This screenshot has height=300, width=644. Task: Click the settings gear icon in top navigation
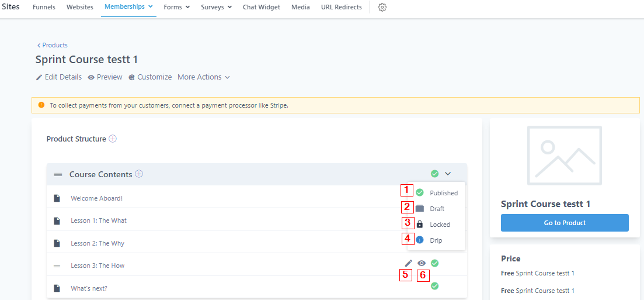pos(382,8)
